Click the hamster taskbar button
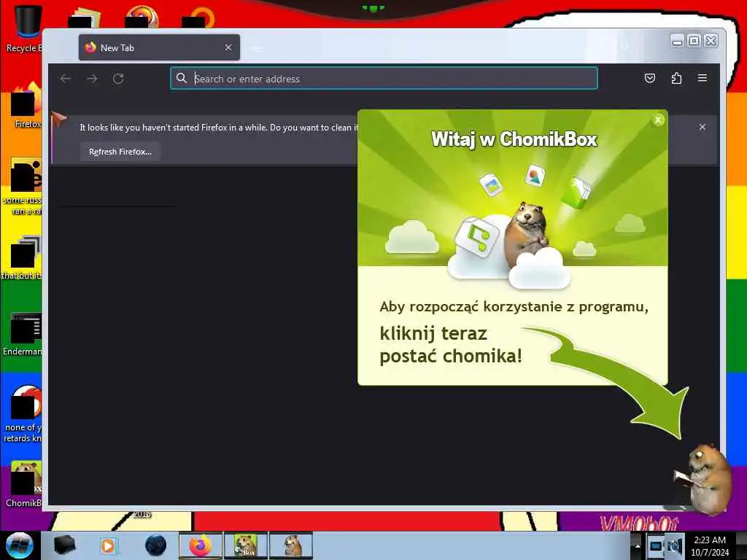This screenshot has height=560, width=747. tap(291, 545)
